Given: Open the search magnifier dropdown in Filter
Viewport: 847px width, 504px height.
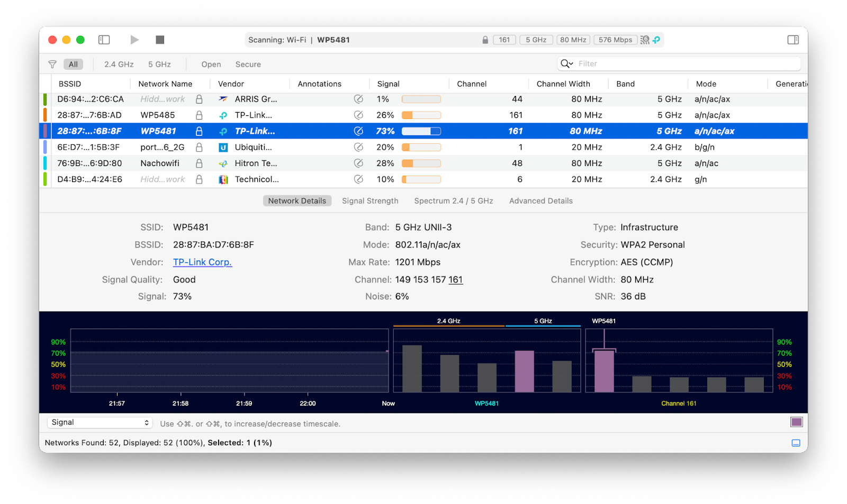Looking at the screenshot, I should coord(567,63).
